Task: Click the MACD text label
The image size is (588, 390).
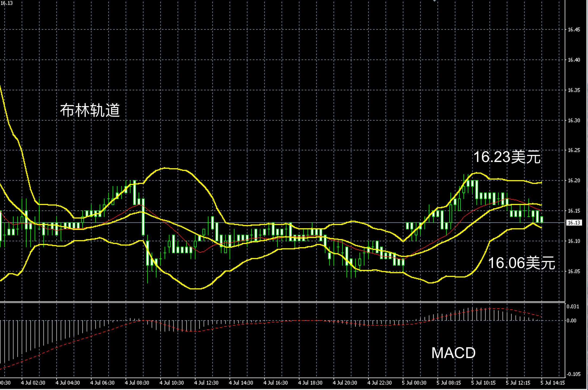Action: (453, 353)
